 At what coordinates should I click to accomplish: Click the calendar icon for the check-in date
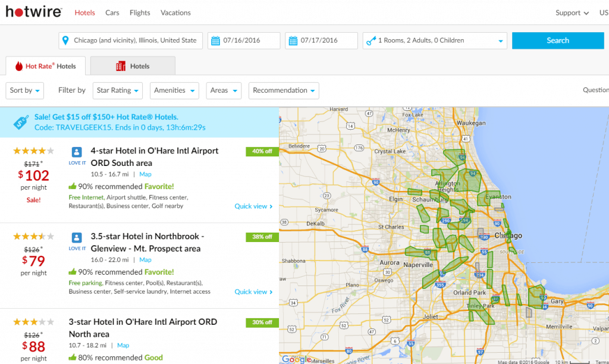(216, 40)
